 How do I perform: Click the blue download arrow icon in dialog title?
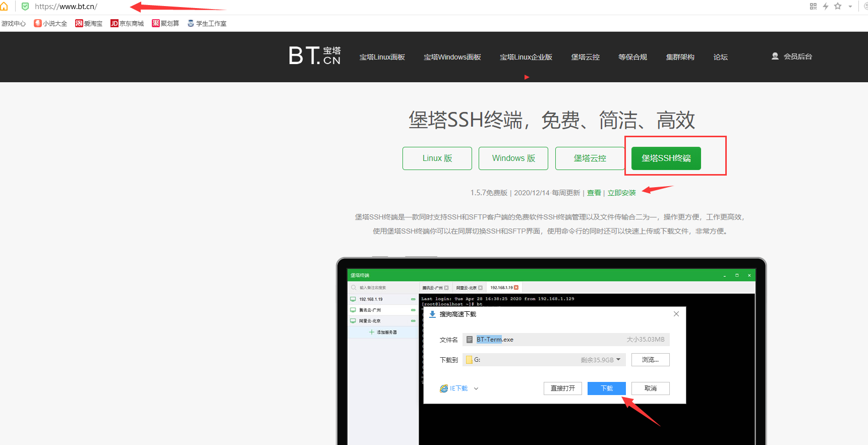[x=432, y=314]
